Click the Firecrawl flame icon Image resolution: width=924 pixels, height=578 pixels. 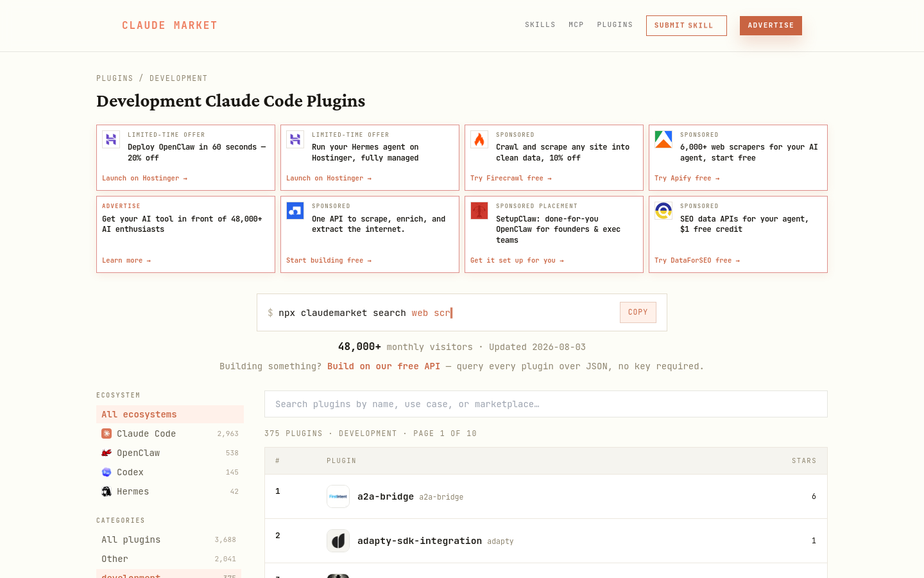479,139
